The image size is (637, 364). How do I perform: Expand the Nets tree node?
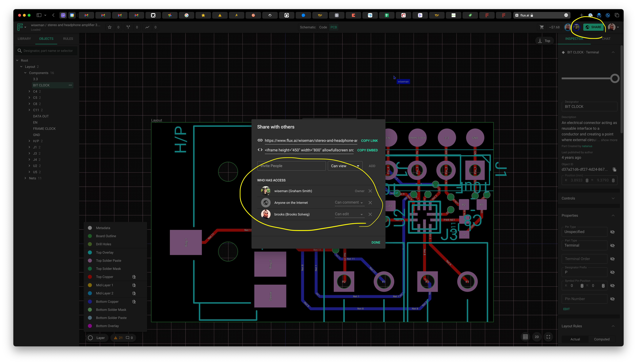point(25,178)
